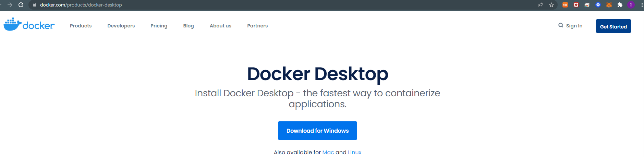
Task: Click the 'Install Docker Desktop' tagline text
Action: coord(317,98)
